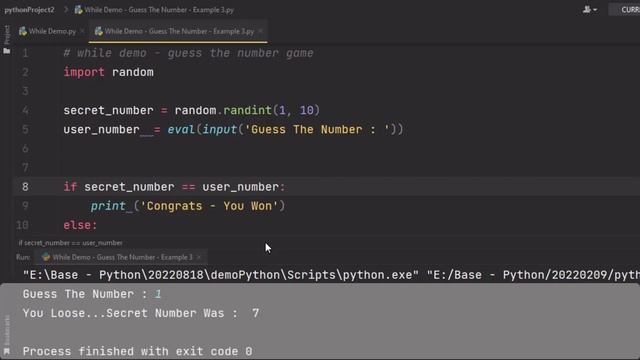Click 'You Loose...Secret Number Was : 7' output
The image size is (640, 360).
coord(141,313)
